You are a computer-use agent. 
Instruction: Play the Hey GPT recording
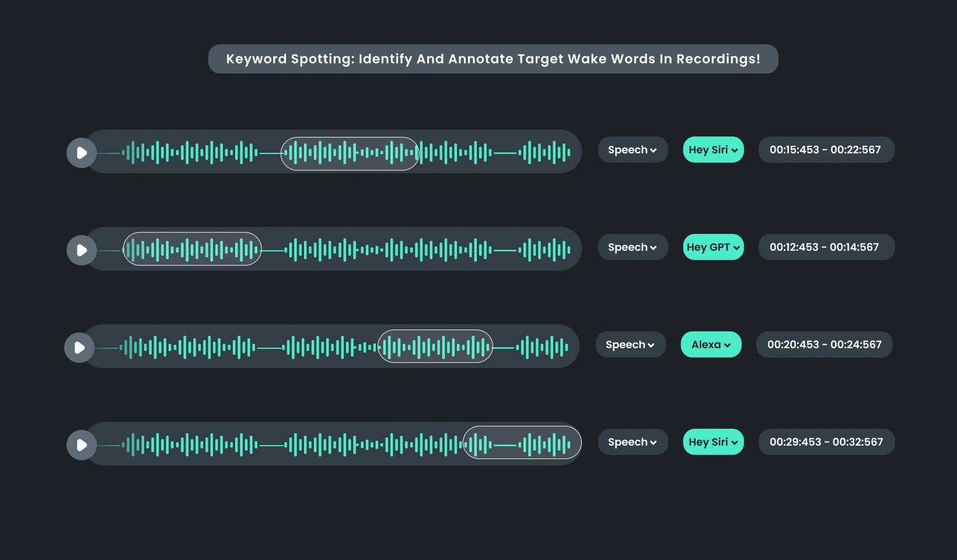[x=82, y=250]
